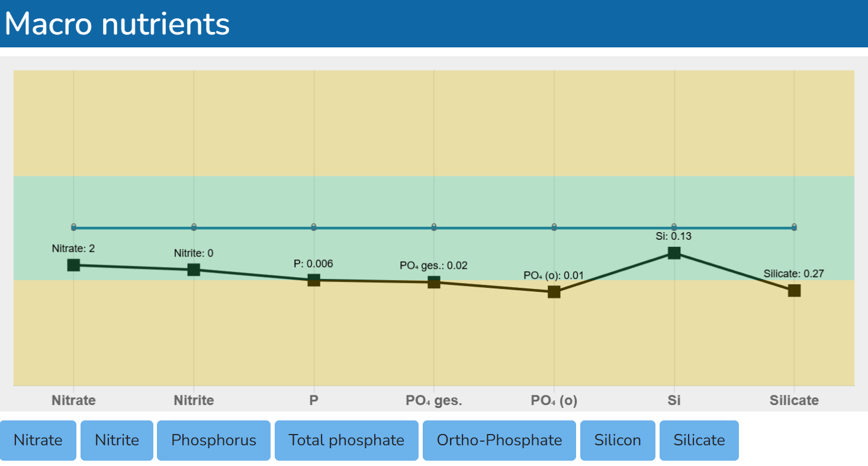Click the Nitrate data point square marker
Screen dimensions: 868x466
pyautogui.click(x=73, y=265)
